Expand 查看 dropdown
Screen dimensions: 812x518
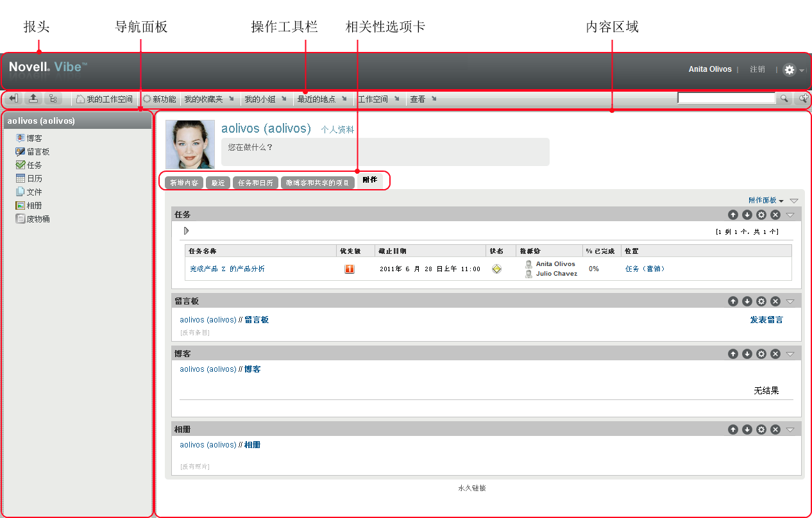click(423, 99)
